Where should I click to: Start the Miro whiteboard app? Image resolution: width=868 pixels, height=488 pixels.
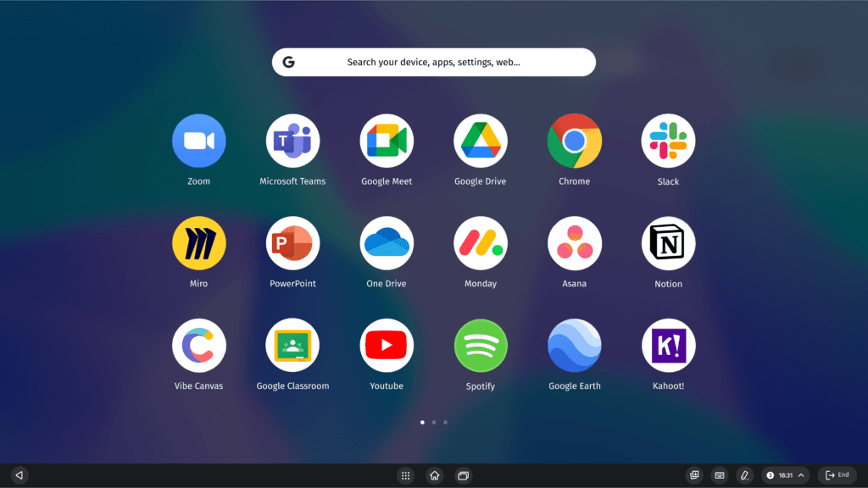click(198, 242)
